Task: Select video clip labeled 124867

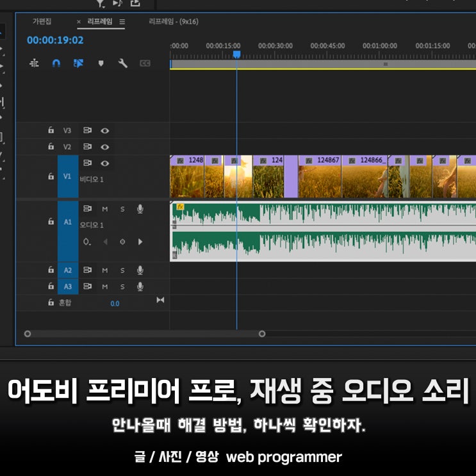Action: (x=320, y=176)
